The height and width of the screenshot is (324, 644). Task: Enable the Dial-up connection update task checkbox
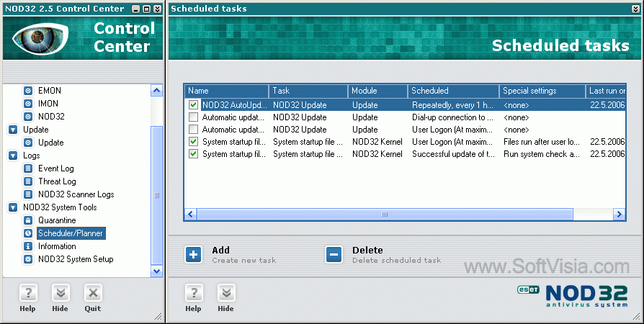pos(194,117)
